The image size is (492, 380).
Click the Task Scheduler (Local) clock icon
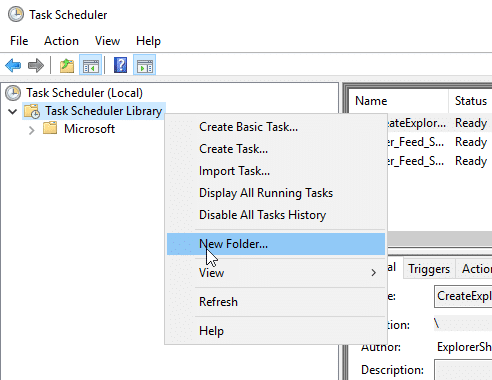13,93
